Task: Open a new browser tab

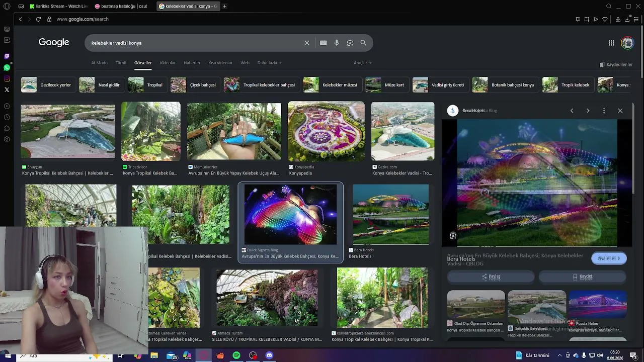Action: [x=224, y=7]
